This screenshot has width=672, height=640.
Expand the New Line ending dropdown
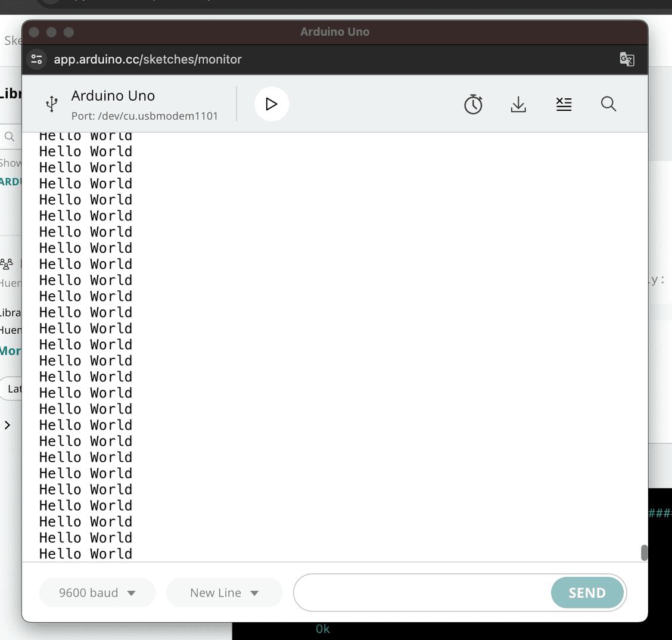pos(224,593)
